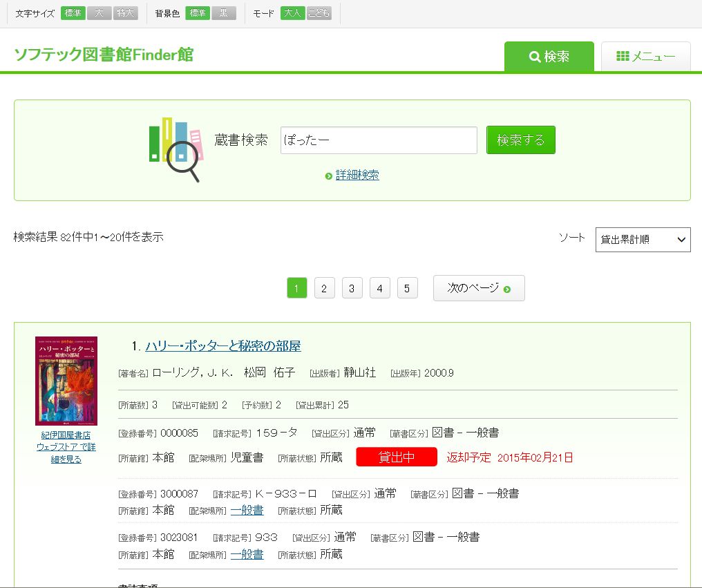This screenshot has height=588, width=702.
Task: Open the grid Menu tab
Action: point(645,57)
